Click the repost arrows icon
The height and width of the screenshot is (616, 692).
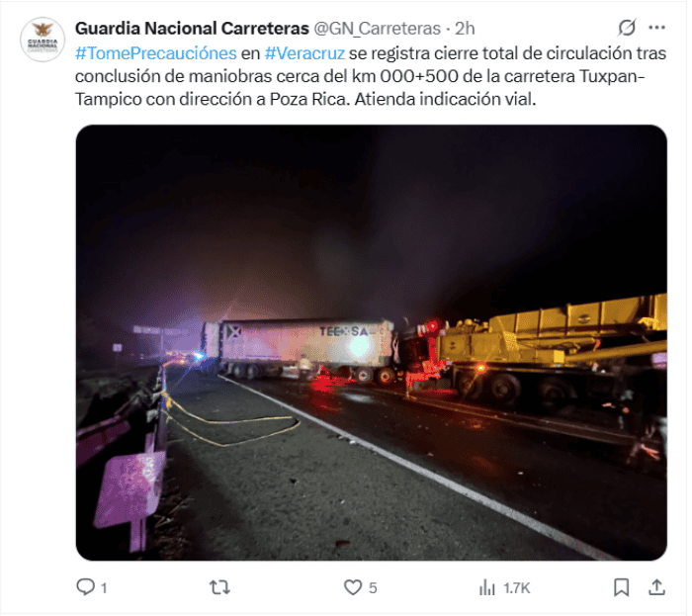click(219, 587)
